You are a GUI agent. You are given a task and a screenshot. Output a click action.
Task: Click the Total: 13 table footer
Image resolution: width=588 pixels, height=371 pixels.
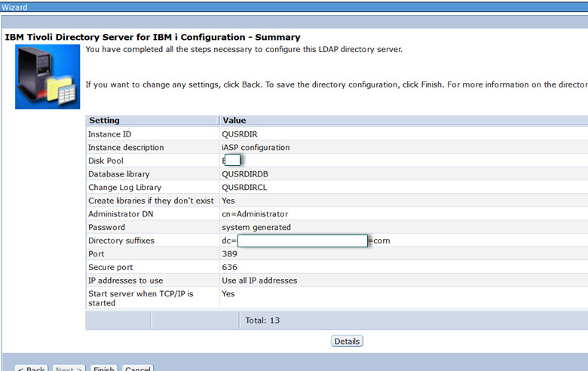(x=262, y=320)
